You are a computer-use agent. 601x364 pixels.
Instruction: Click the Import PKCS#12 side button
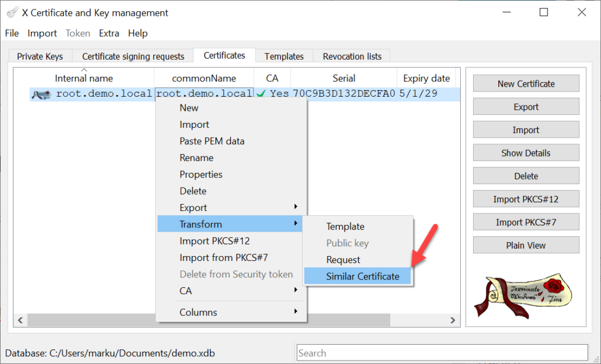click(526, 199)
